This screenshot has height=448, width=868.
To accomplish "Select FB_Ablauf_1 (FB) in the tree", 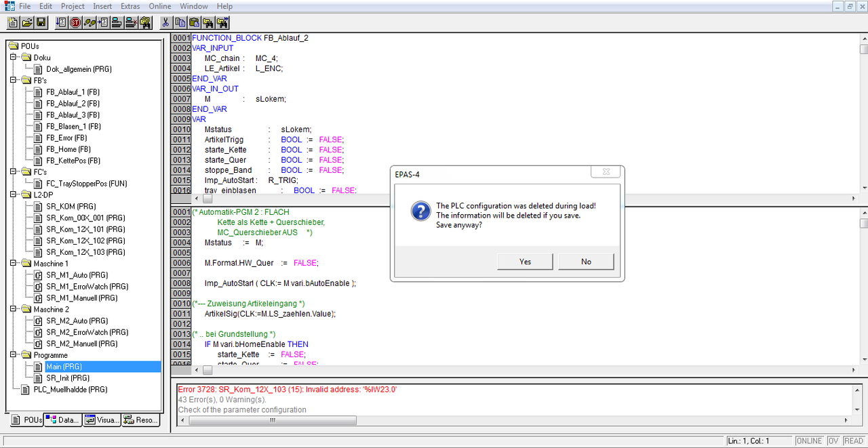I will point(73,92).
